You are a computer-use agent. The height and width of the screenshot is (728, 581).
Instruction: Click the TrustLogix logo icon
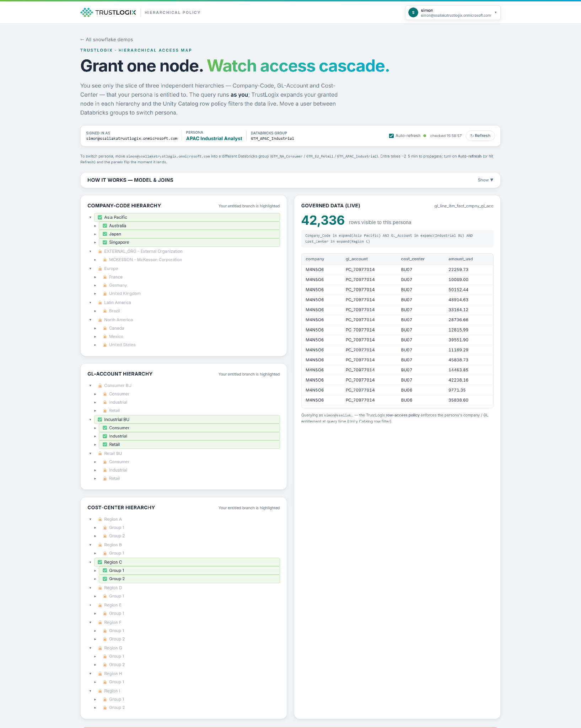point(86,12)
